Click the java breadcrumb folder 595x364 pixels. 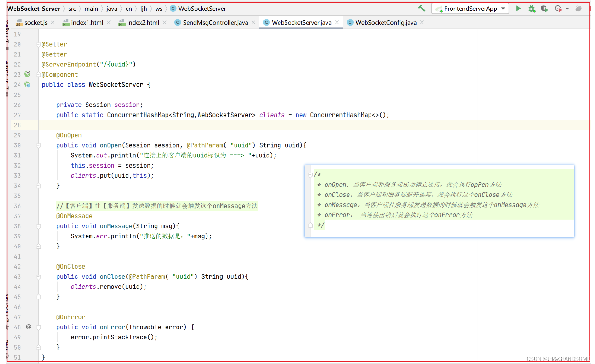pyautogui.click(x=112, y=9)
